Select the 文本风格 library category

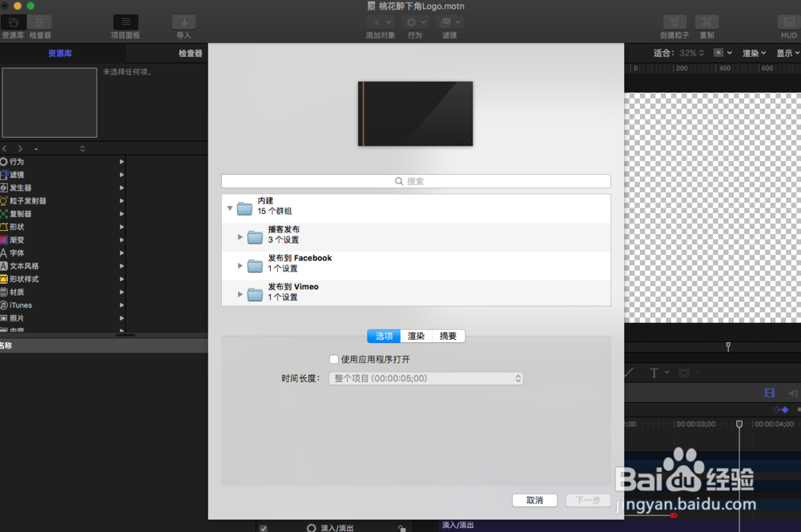click(x=62, y=266)
